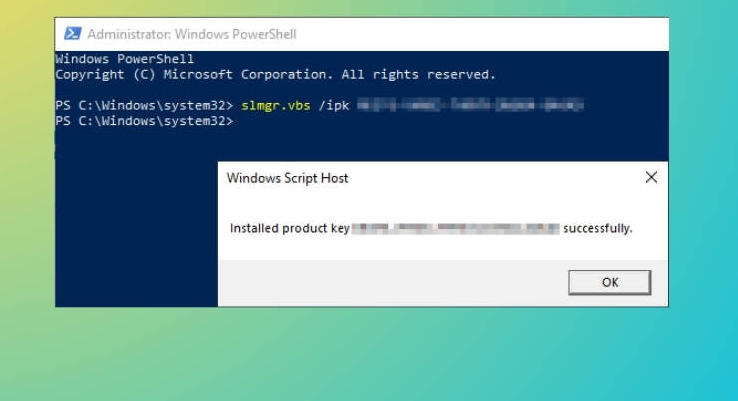The height and width of the screenshot is (401, 738).
Task: Click the Installed product key message text
Action: (289, 228)
